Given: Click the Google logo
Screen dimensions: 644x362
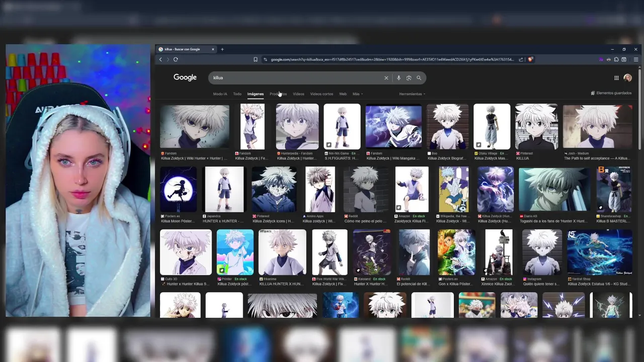Looking at the screenshot, I should 185,77.
